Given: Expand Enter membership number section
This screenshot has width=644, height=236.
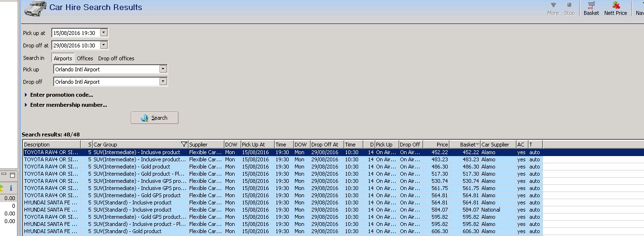Looking at the screenshot, I should [26, 105].
